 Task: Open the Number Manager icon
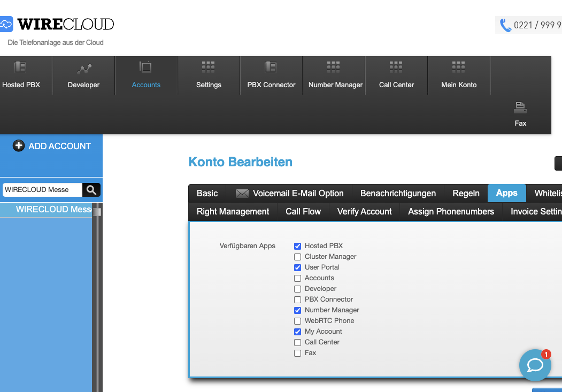pos(333,67)
